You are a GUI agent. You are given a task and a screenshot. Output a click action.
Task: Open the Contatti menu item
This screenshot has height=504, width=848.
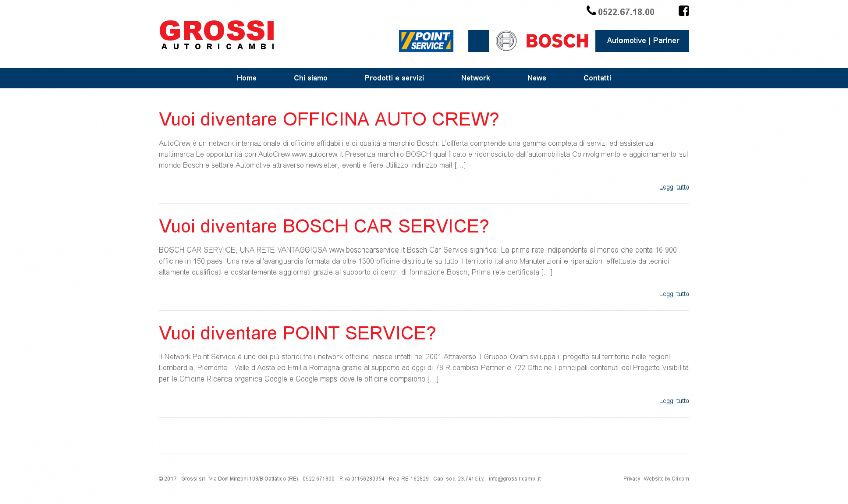[597, 78]
